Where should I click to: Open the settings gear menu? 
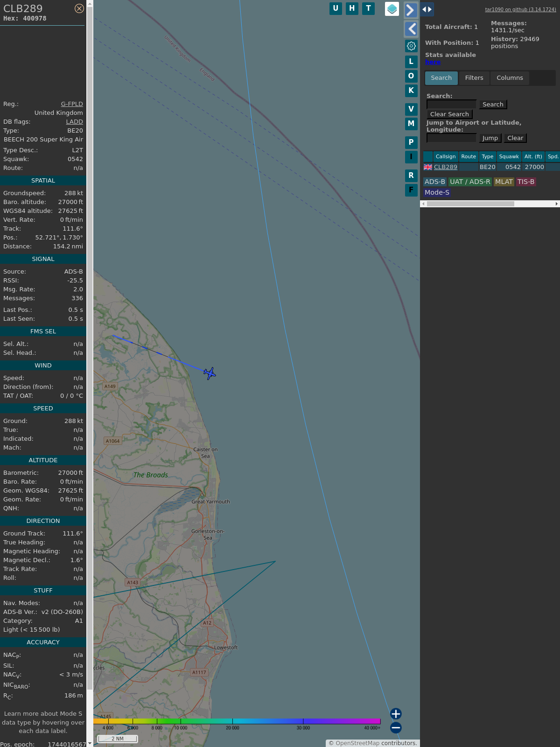pos(411,46)
